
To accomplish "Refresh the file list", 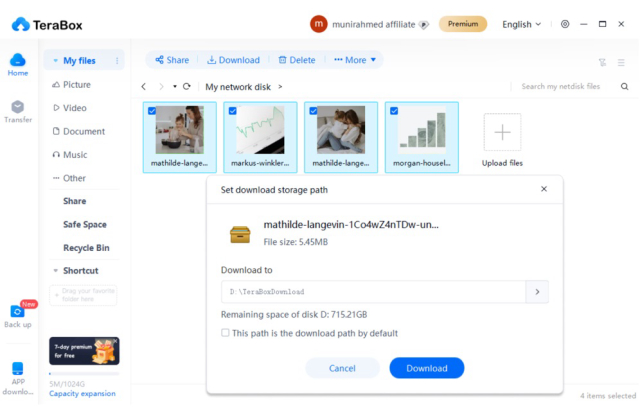I will (187, 87).
